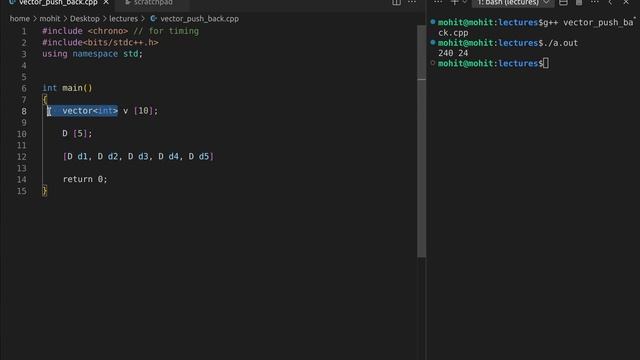
Task: Open 'lectures' breadcrumb folder
Action: pos(123,19)
